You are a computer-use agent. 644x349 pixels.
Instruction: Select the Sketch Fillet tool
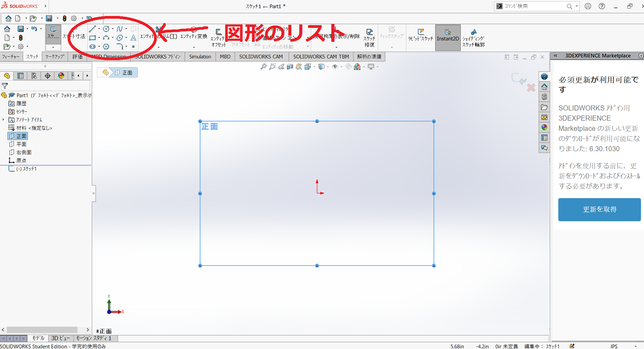120,47
